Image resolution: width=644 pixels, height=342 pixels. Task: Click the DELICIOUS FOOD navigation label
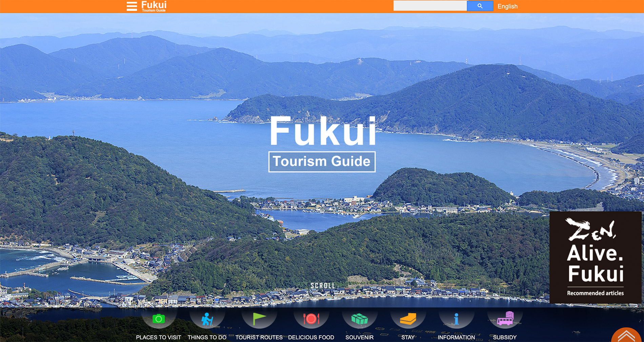pyautogui.click(x=311, y=337)
